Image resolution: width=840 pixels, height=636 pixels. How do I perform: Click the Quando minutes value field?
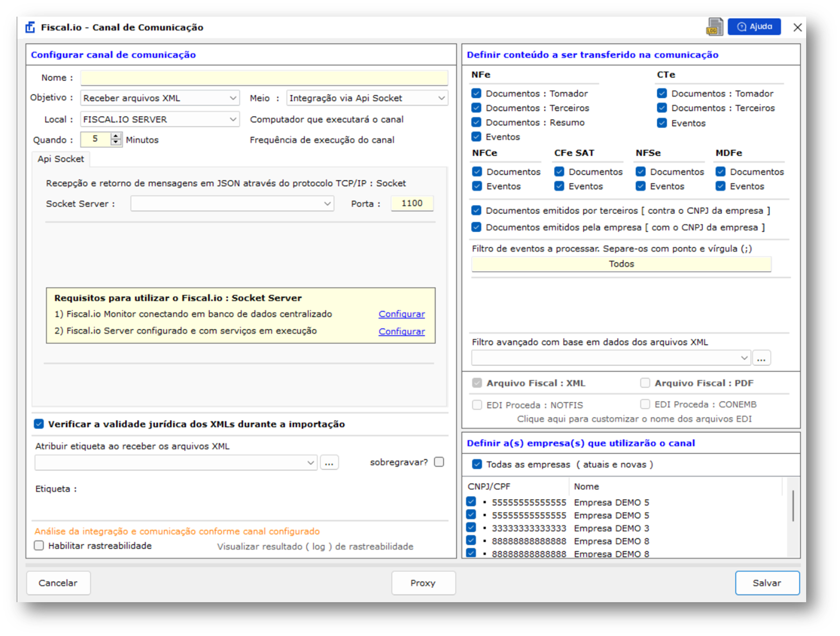tap(96, 139)
